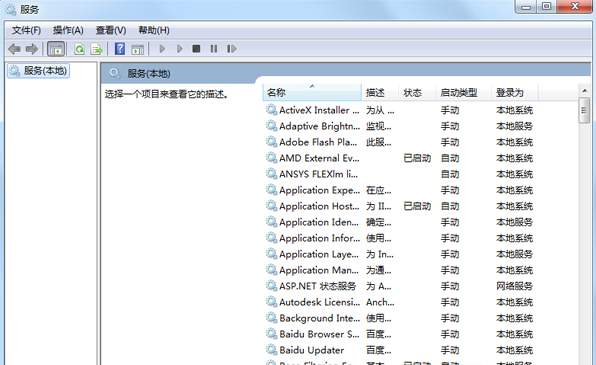Click 已启动 status of AMD External Events
The image size is (596, 365).
(417, 158)
